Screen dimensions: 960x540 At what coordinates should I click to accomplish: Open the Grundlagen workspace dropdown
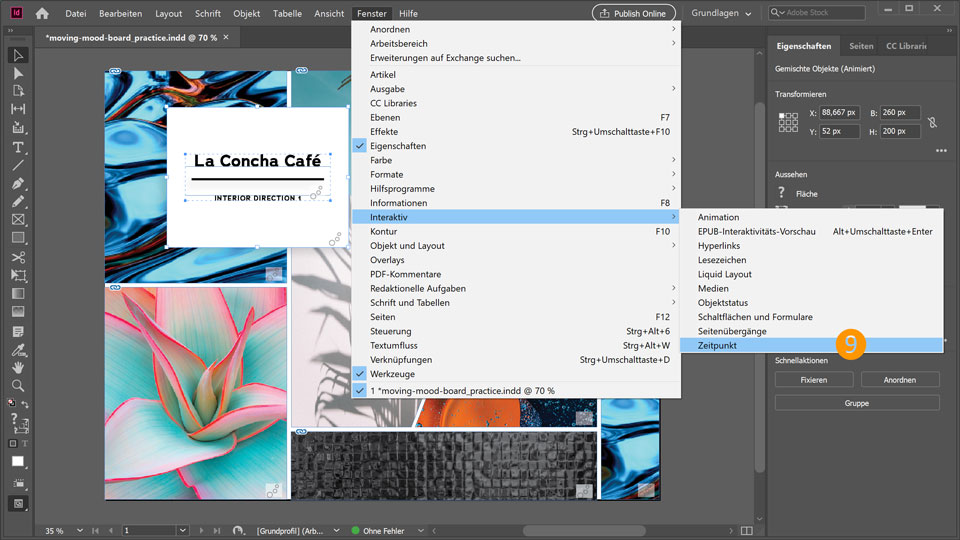(721, 13)
